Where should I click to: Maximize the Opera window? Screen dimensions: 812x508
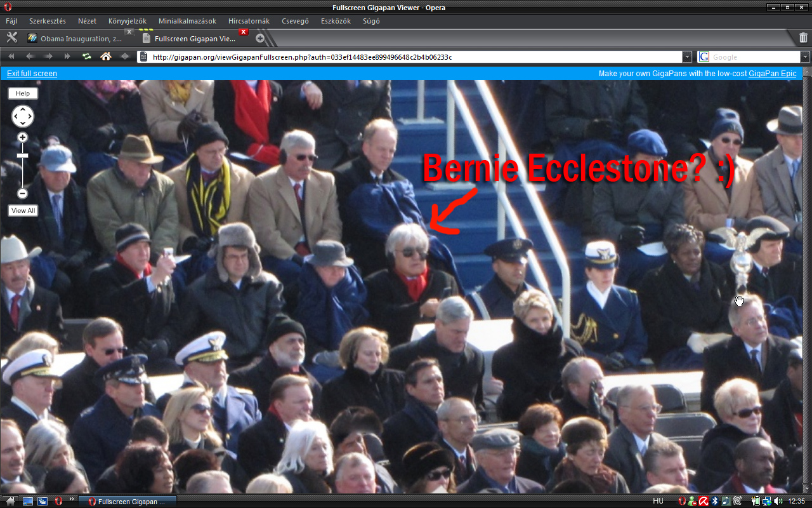[787, 7]
